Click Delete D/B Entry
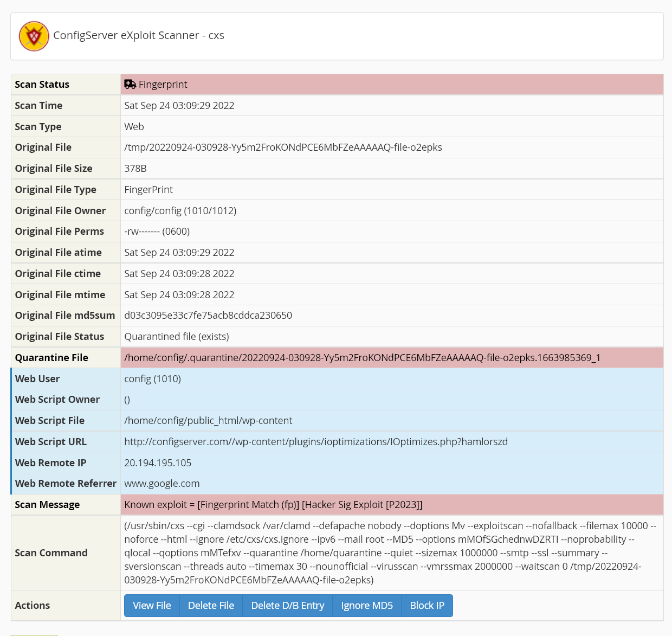Image resolution: width=672 pixels, height=636 pixels. point(287,606)
